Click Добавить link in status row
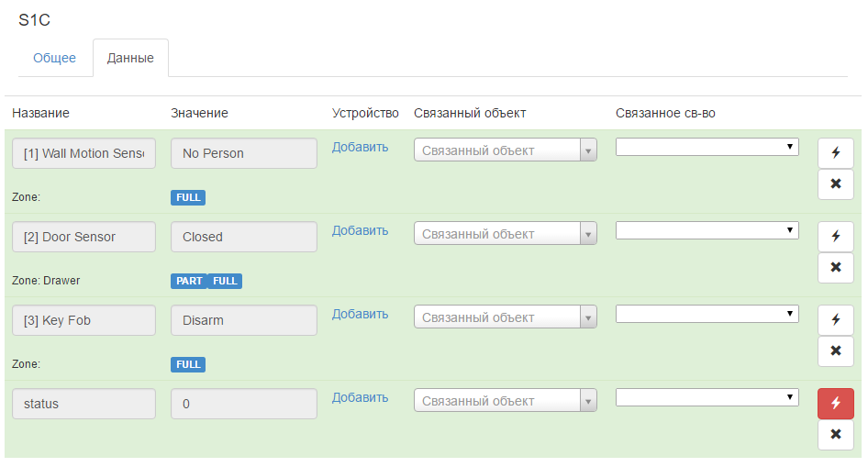Screen dimensions: 868x467 coord(360,397)
